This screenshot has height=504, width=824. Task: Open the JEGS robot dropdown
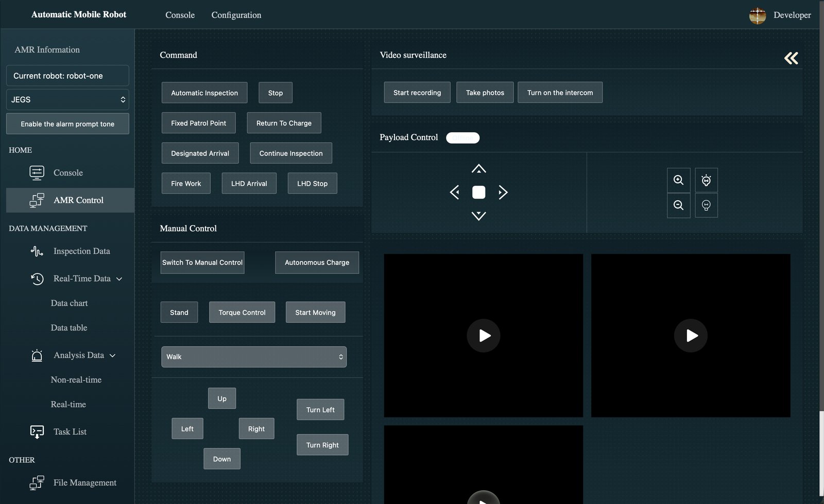(67, 99)
